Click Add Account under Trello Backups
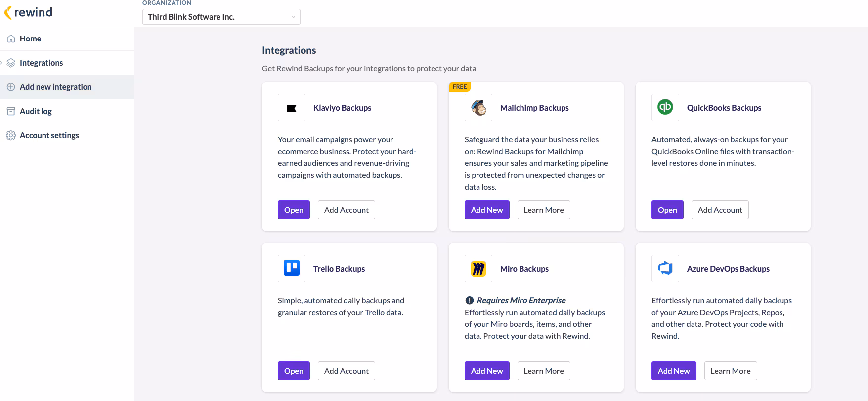This screenshot has height=401, width=868. (346, 371)
